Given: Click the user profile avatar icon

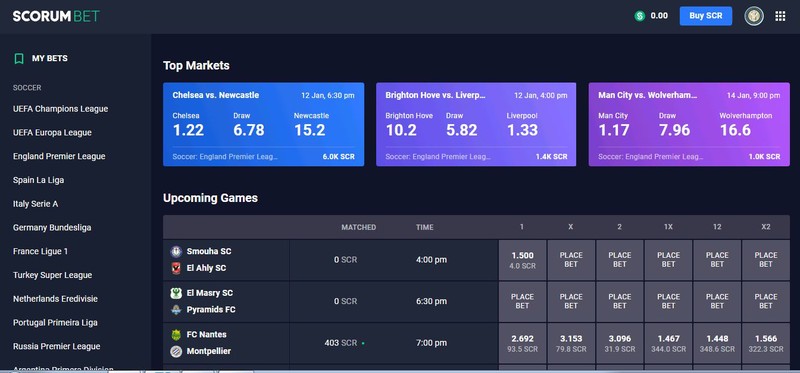Looking at the screenshot, I should pyautogui.click(x=754, y=16).
